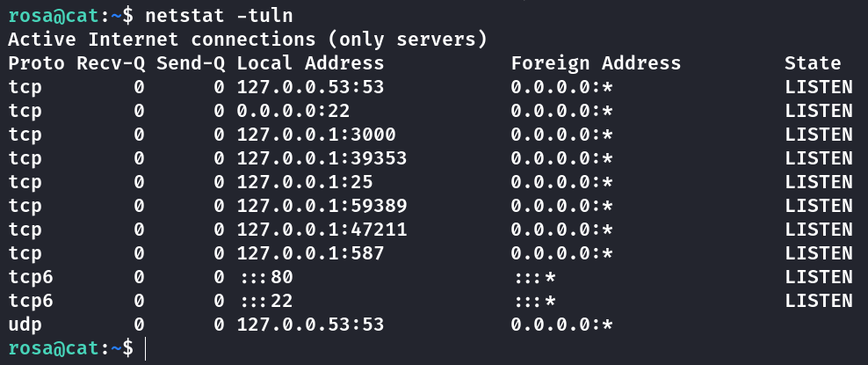Click the Send-Q column header
The width and height of the screenshot is (868, 365).
pos(191,63)
